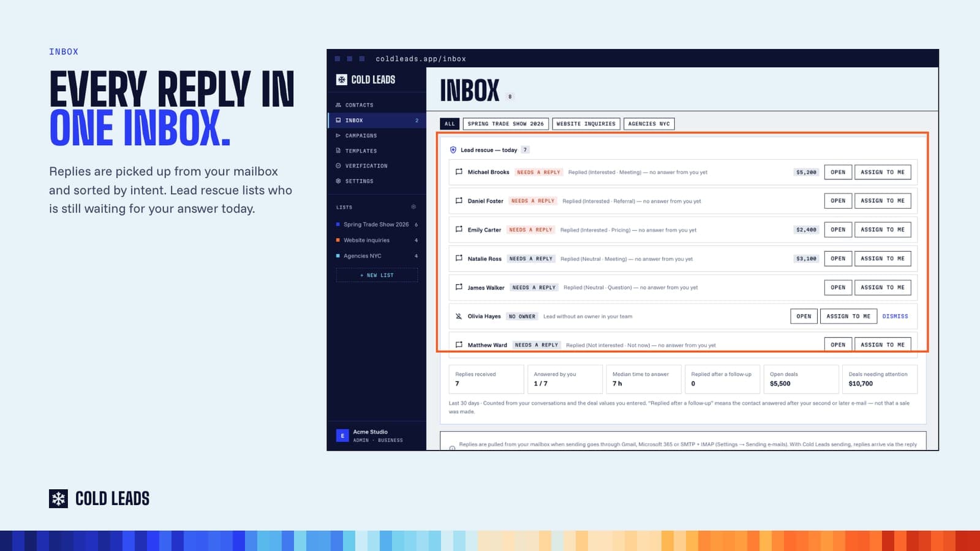
Task: Open the Spring Trade Show 2026 list in sidebar
Action: pos(377,225)
